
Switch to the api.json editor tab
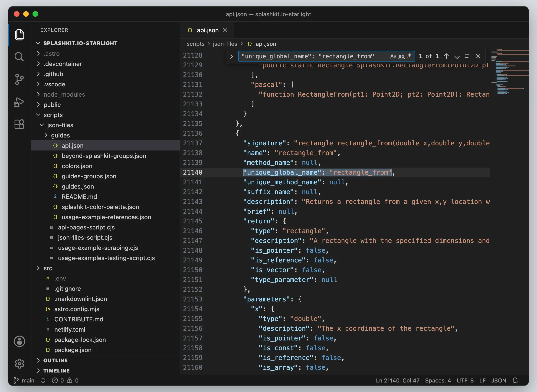(x=207, y=30)
